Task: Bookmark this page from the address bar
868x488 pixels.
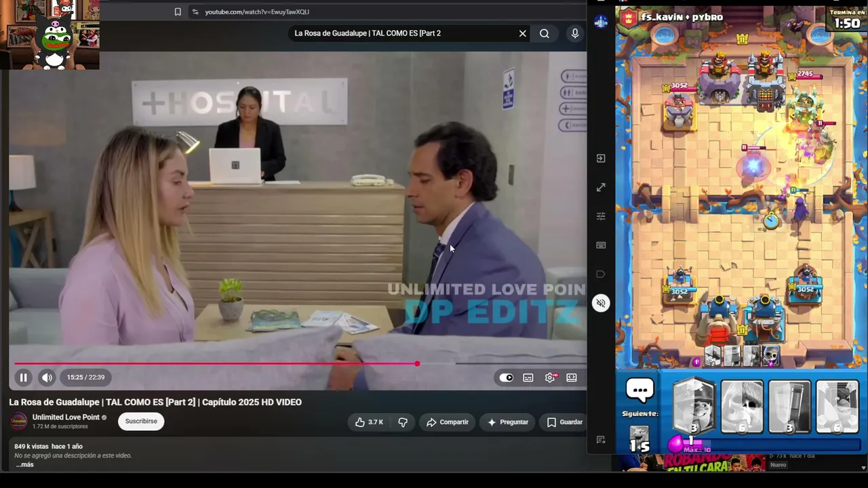Action: tap(178, 12)
